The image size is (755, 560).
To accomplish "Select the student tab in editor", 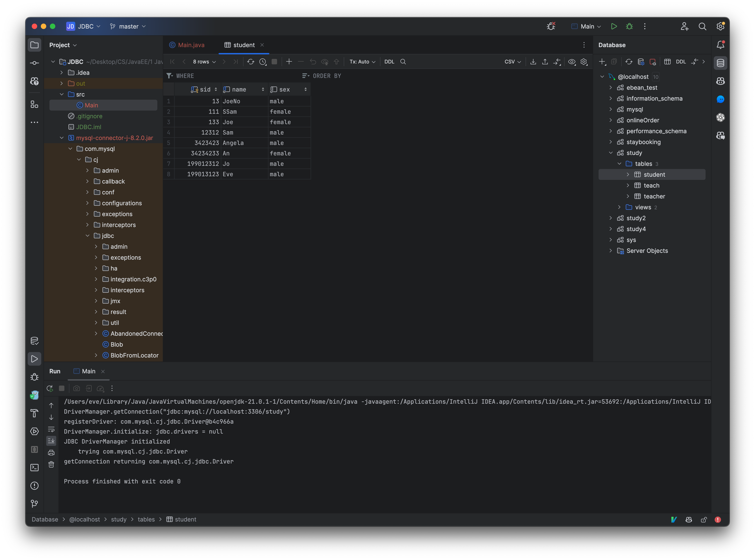I will pyautogui.click(x=244, y=45).
